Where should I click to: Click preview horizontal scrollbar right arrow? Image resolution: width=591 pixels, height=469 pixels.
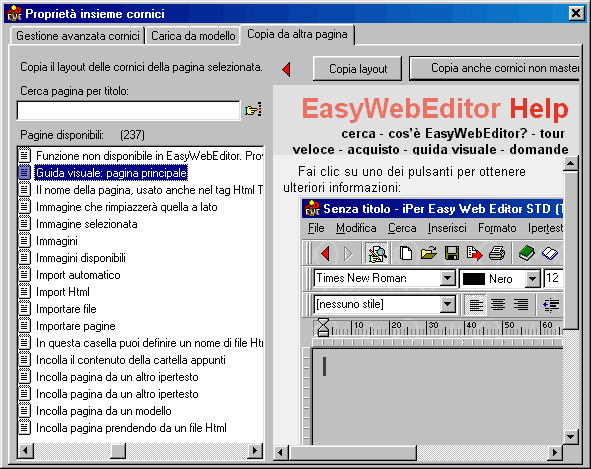pyautogui.click(x=555, y=452)
